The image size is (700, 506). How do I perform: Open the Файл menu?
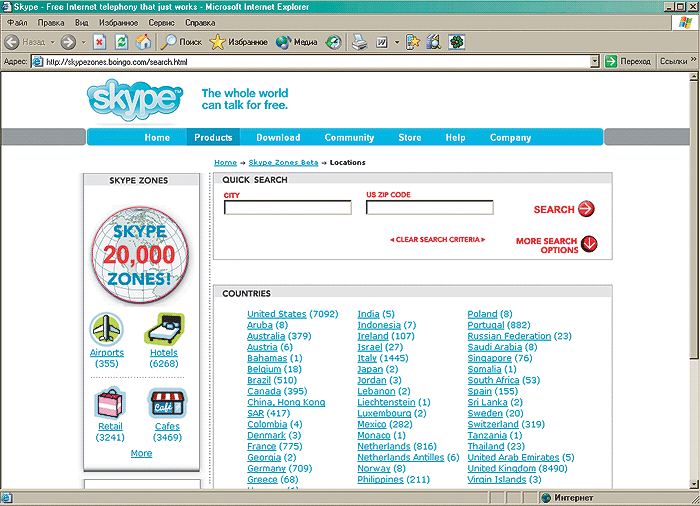coord(17,23)
